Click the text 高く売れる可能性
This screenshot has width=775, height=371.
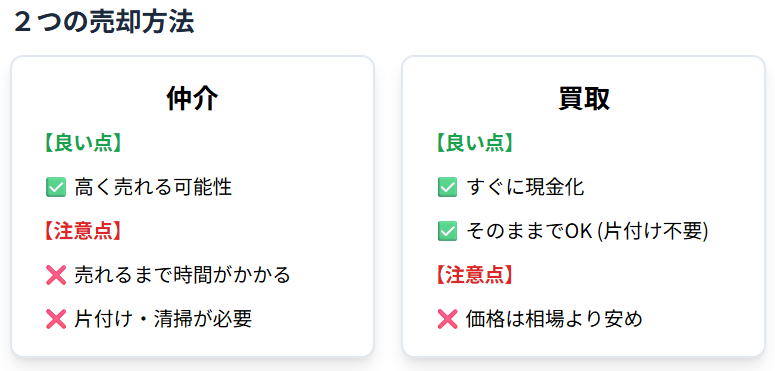click(153, 188)
